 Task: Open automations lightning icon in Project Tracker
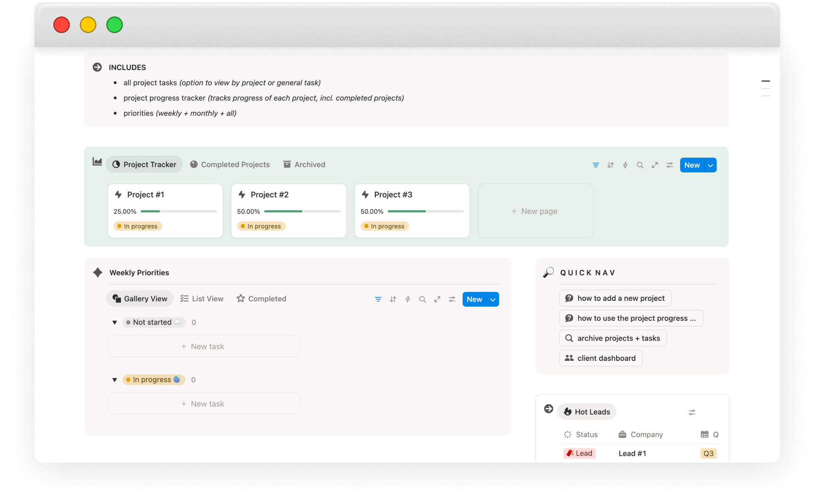(625, 165)
